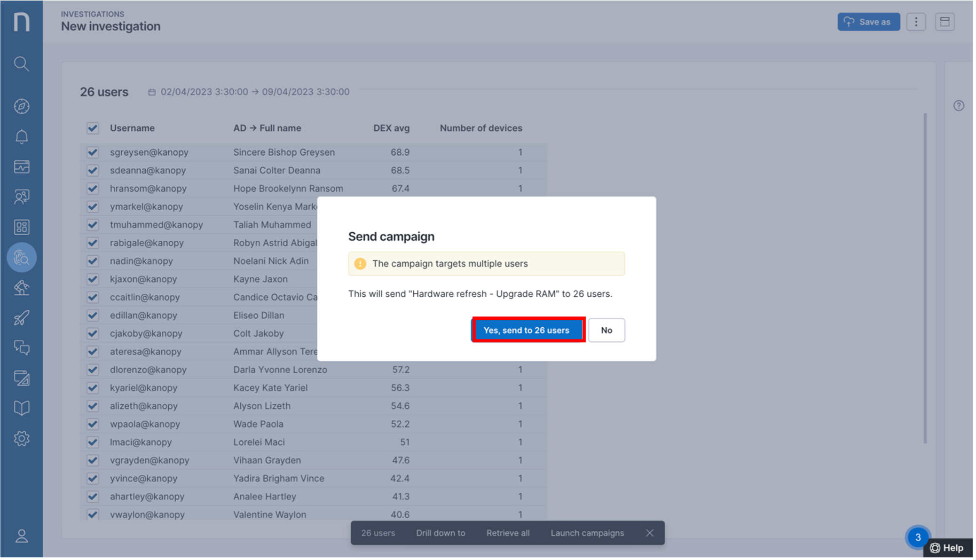Viewport: 976px width, 560px height.
Task: Click the help question mark icon
Action: tap(959, 106)
